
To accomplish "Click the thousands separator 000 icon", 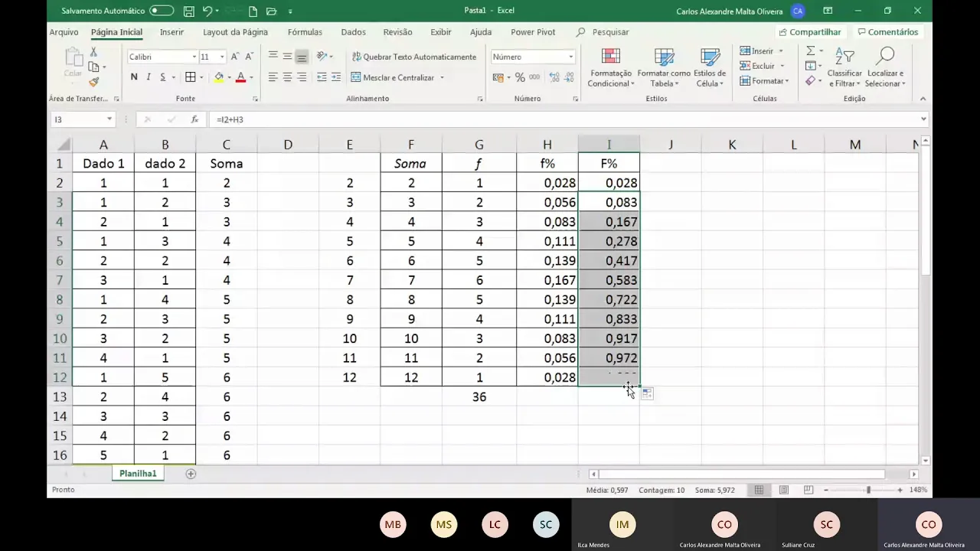I will (x=534, y=77).
